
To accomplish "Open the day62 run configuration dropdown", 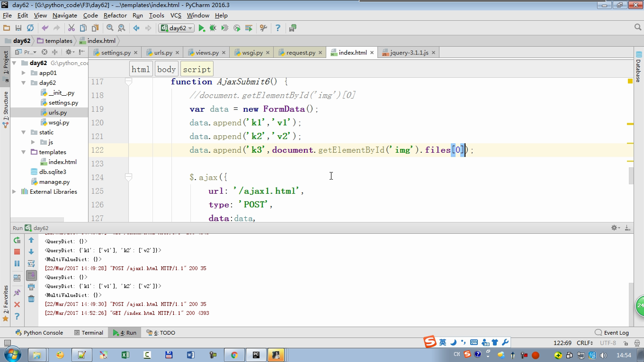I will (x=177, y=28).
